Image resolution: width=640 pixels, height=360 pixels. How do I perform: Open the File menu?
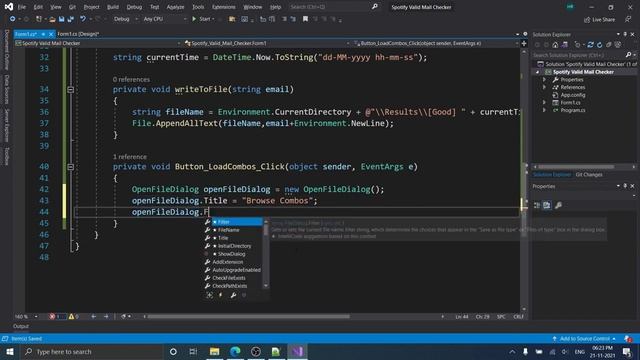coord(22,7)
